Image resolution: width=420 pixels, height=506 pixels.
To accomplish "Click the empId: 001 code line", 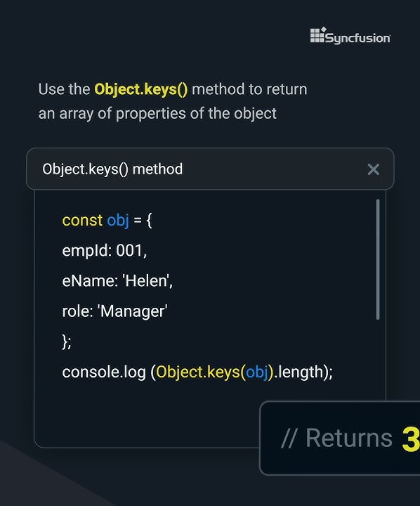I will (x=105, y=251).
